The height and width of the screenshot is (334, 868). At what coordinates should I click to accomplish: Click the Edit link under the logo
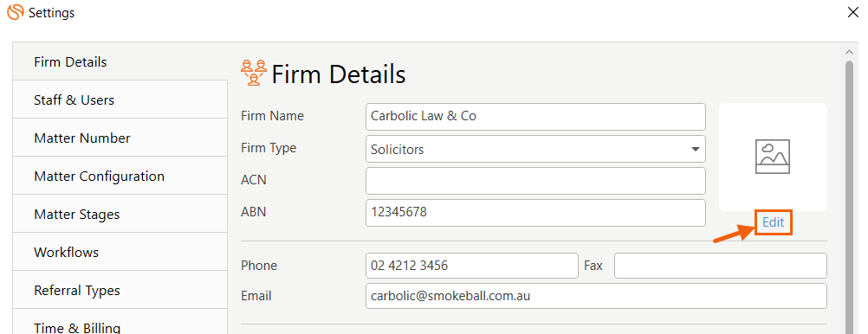(x=774, y=222)
